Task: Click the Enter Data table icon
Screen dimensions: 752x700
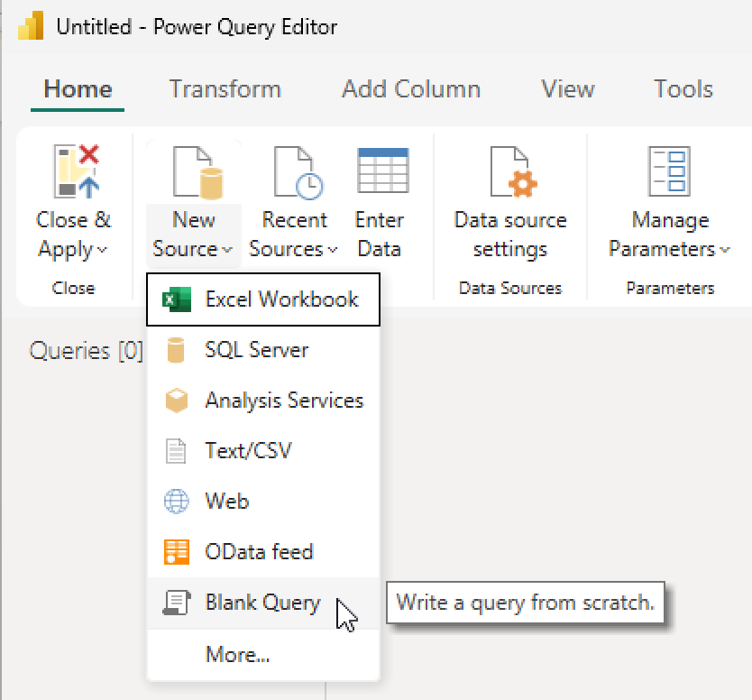Action: 382,170
